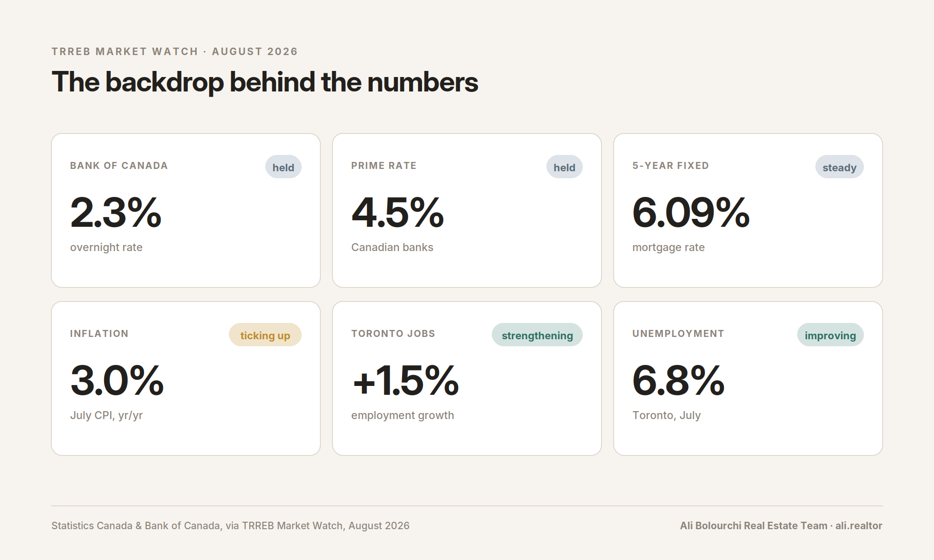The width and height of the screenshot is (934, 560).
Task: Click the 'improving' unemployment badge
Action: (830, 335)
